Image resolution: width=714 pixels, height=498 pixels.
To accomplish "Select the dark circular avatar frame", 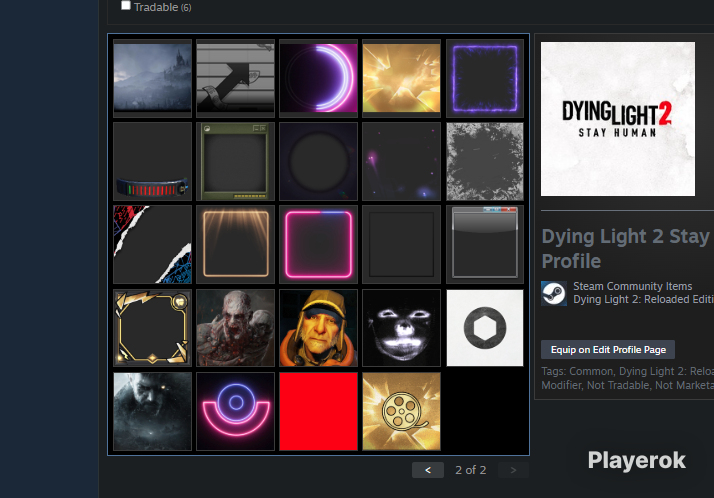I will tap(318, 162).
